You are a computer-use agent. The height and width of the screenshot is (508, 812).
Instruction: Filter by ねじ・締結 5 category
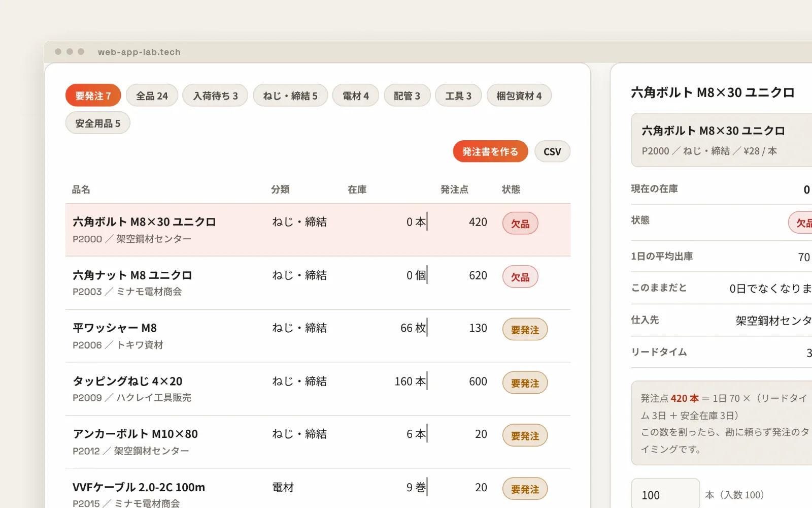[290, 96]
